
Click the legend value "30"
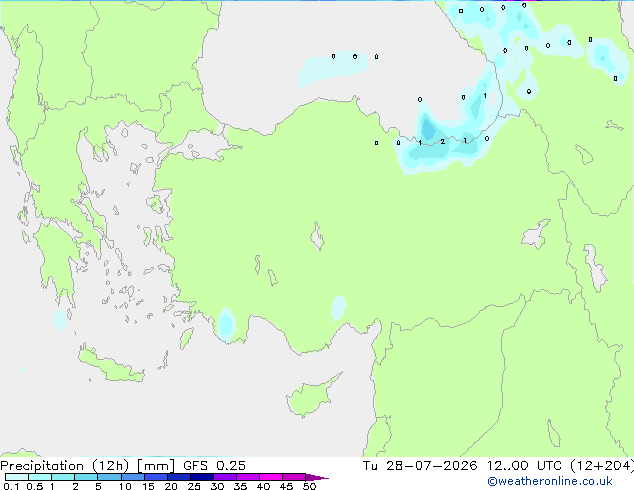tap(217, 486)
